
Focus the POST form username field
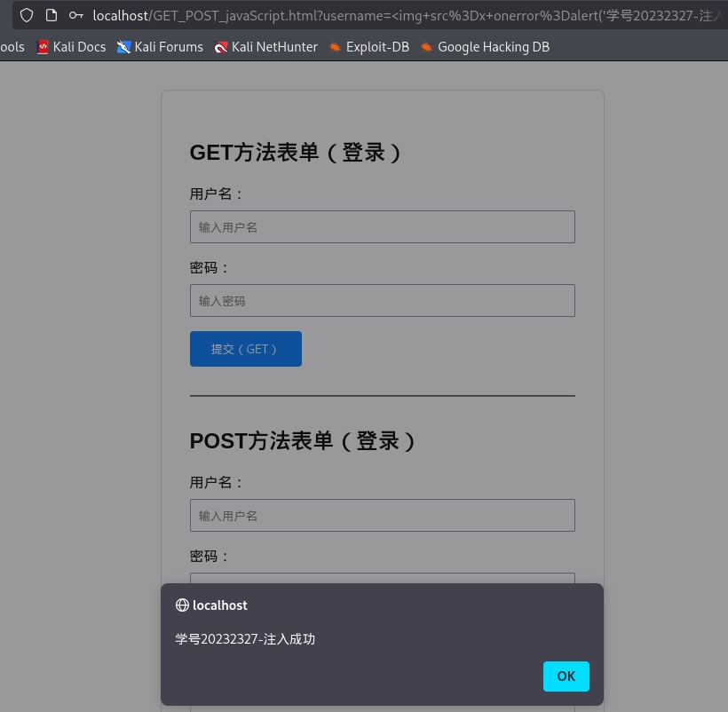pyautogui.click(x=382, y=516)
